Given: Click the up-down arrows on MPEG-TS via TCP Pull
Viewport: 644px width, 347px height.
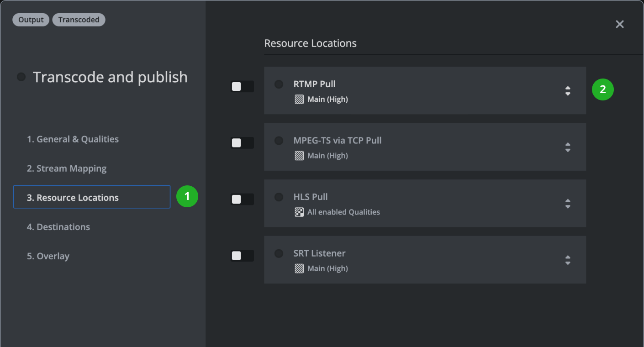Looking at the screenshot, I should click(x=568, y=147).
